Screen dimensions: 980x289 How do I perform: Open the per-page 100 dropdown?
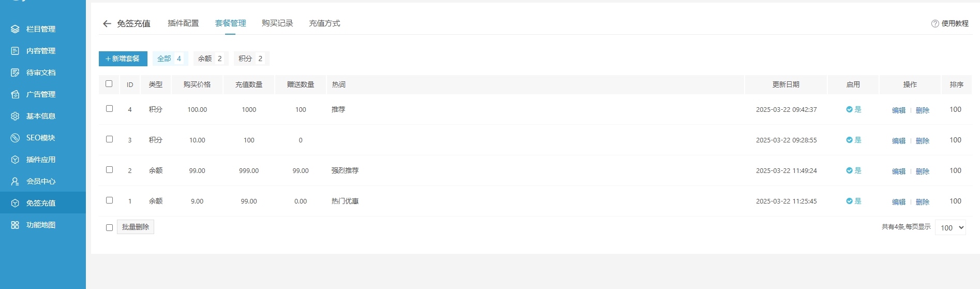coord(950,227)
